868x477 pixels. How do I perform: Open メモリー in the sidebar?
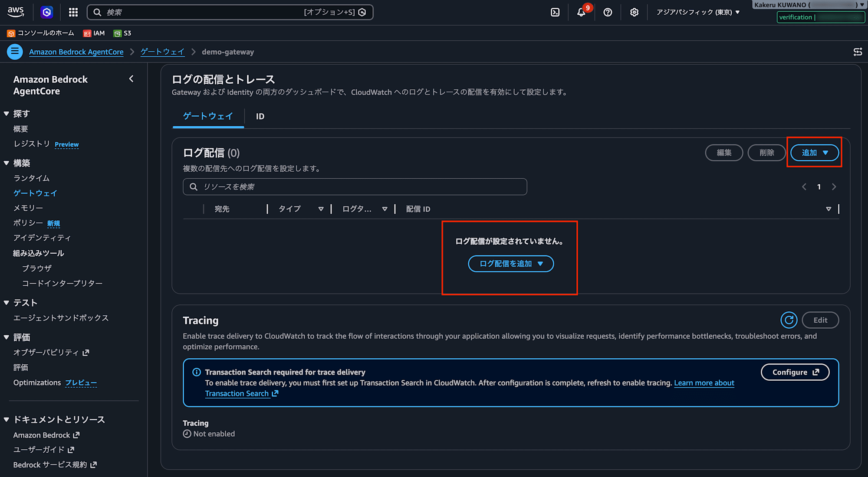pos(28,208)
